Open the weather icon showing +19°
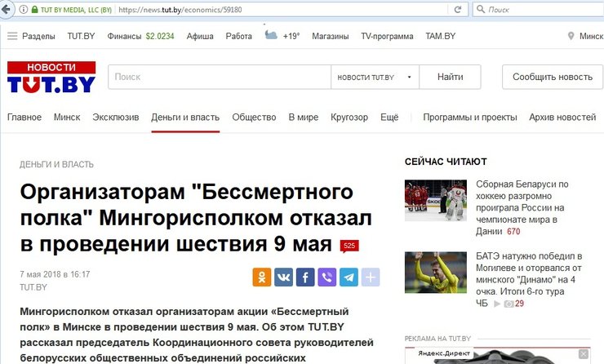Image resolution: width=604 pixels, height=364 pixels. pyautogui.click(x=271, y=37)
